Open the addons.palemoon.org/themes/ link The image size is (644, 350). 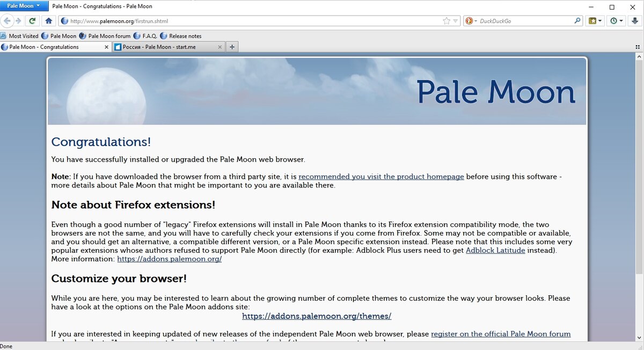point(317,316)
